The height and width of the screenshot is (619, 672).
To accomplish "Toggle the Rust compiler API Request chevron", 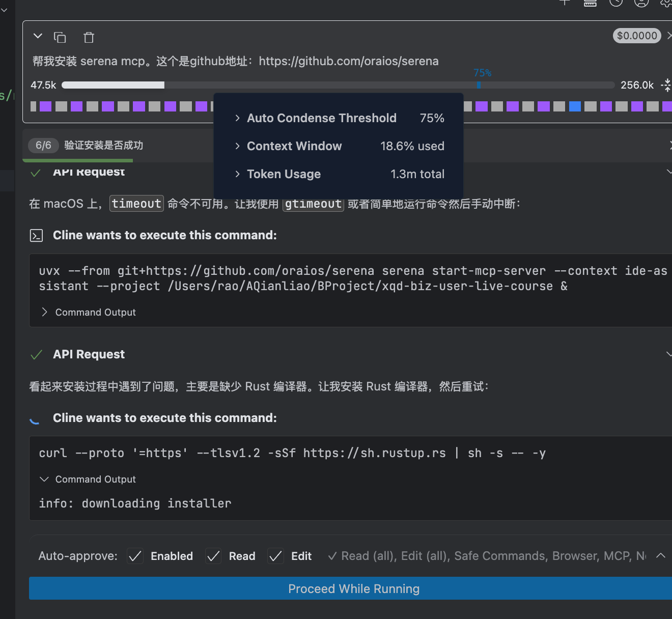I will pyautogui.click(x=669, y=354).
